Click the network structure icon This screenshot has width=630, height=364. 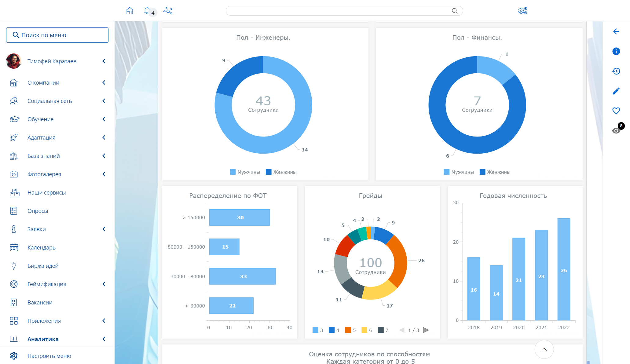pyautogui.click(x=168, y=11)
